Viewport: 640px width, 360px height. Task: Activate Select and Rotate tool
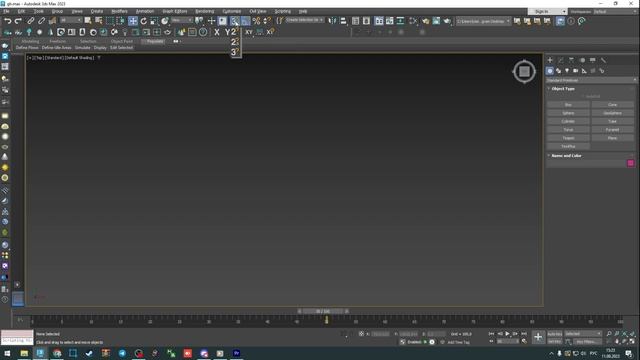pyautogui.click(x=143, y=21)
